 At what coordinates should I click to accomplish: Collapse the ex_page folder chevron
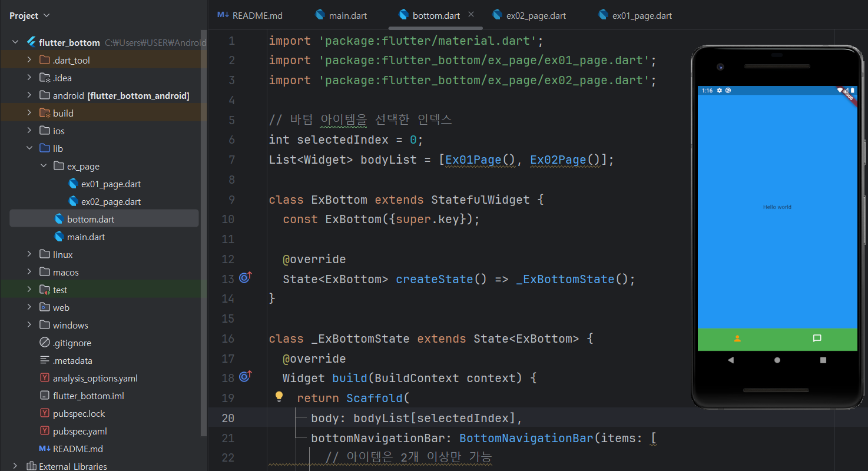(44, 166)
